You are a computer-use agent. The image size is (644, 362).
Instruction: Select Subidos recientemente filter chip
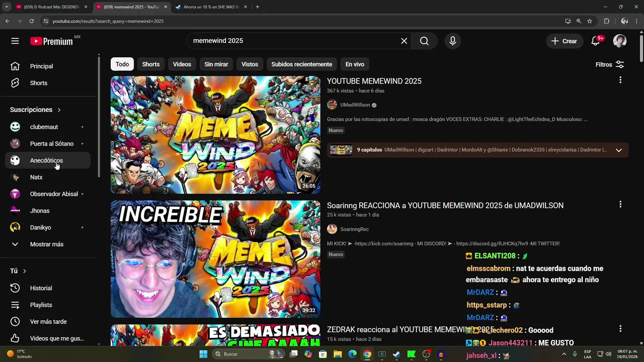[x=302, y=64]
